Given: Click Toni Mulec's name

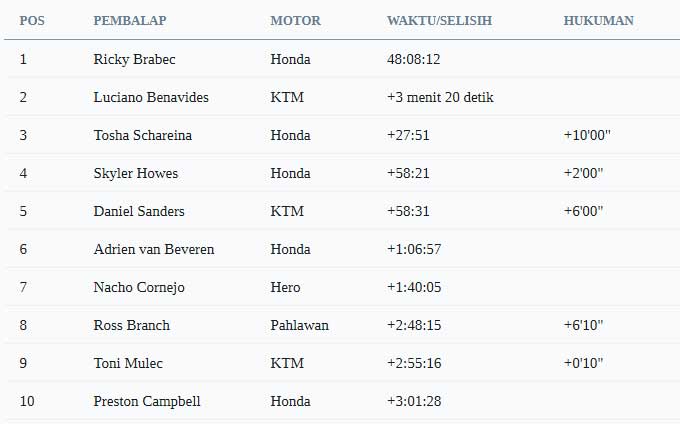Looking at the screenshot, I should 128,363.
